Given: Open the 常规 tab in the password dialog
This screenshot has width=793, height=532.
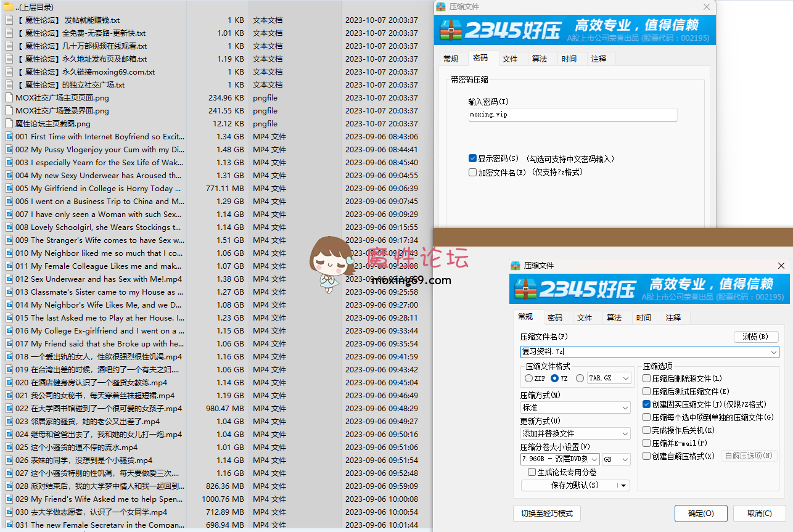Looking at the screenshot, I should (451, 59).
